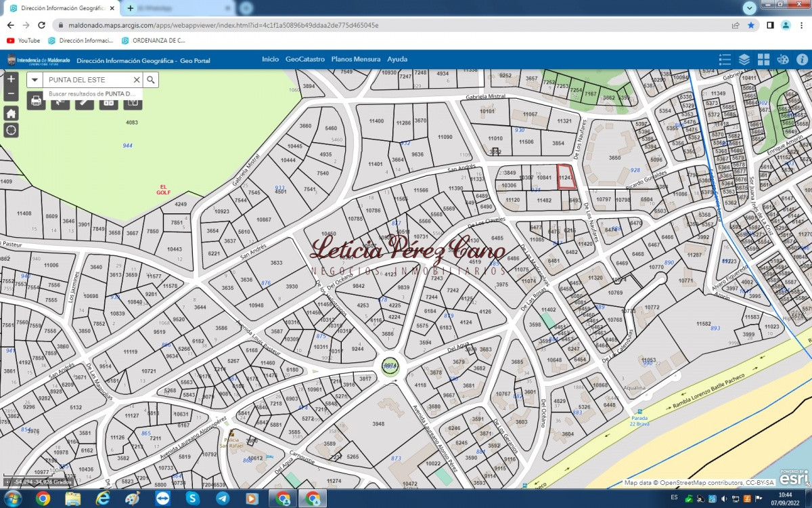Click the roundabout parcel 8974
Viewport: 812px width, 508px height.
click(x=390, y=366)
